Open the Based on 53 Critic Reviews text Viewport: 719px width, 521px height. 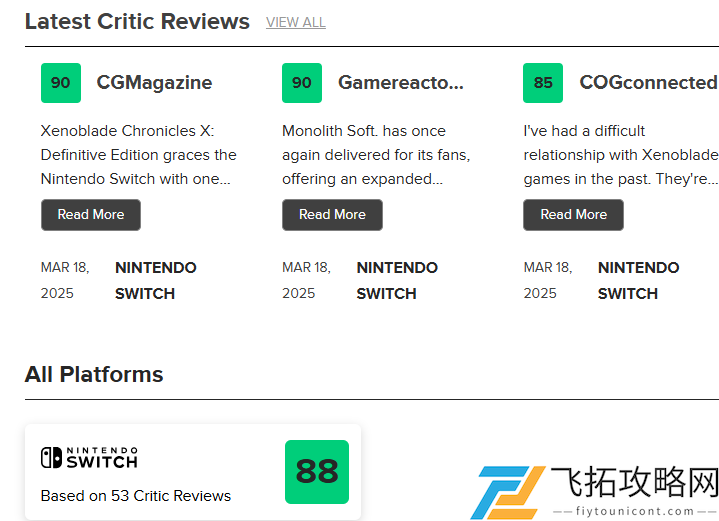pos(136,496)
